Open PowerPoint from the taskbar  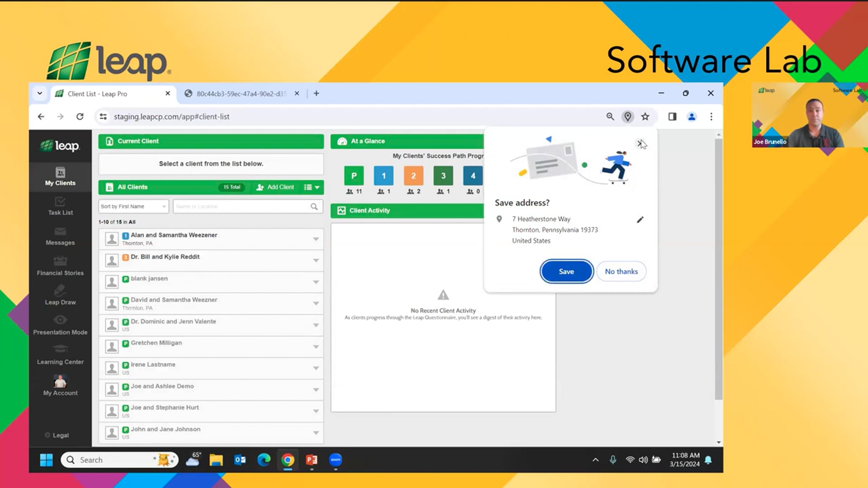[311, 460]
